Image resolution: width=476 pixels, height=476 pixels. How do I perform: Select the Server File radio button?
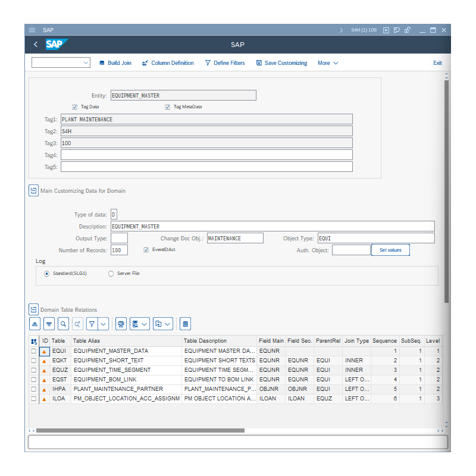tap(111, 274)
